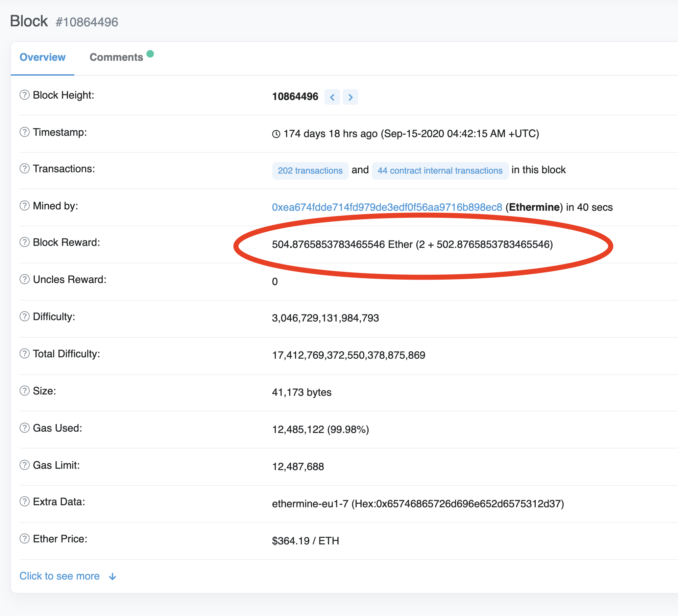Click help icon beside Mined by
Screen dimensions: 678x616
pyautogui.click(x=24, y=206)
